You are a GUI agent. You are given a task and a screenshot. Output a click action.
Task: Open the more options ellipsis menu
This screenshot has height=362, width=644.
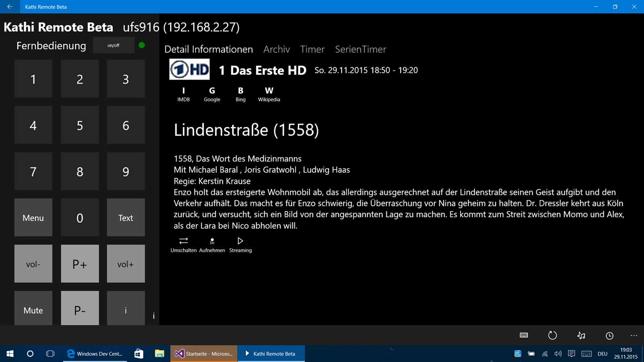(634, 335)
